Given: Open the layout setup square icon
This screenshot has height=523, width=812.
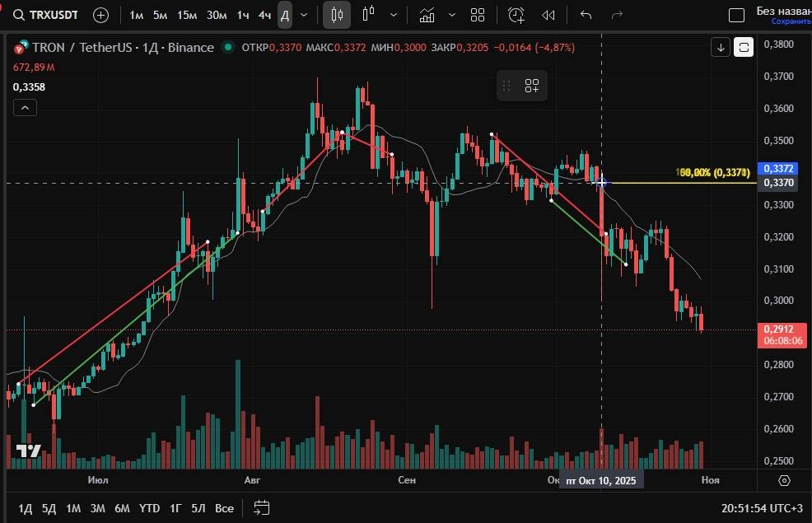Looking at the screenshot, I should click(x=737, y=15).
